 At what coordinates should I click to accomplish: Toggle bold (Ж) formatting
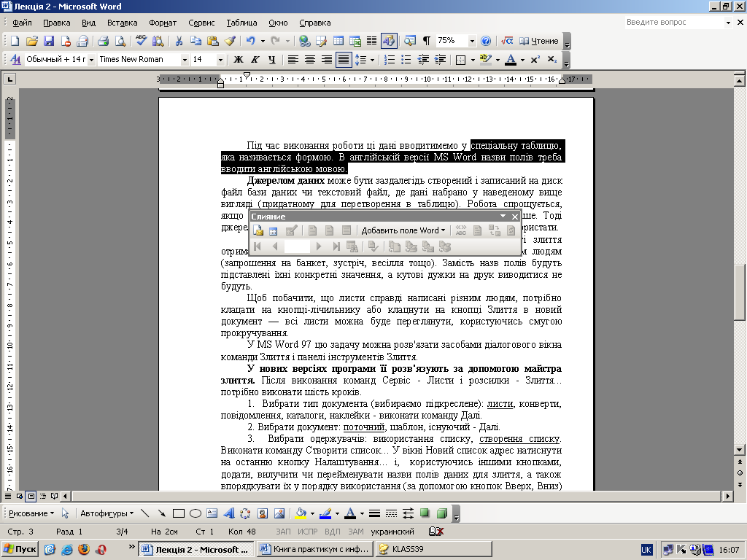[239, 60]
